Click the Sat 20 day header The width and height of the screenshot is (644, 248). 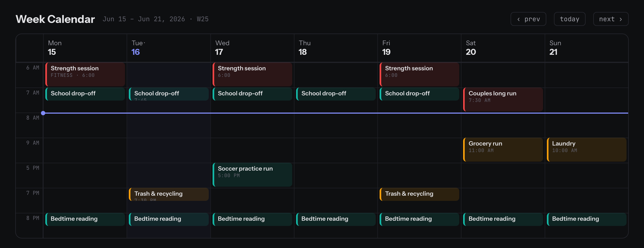(503, 48)
